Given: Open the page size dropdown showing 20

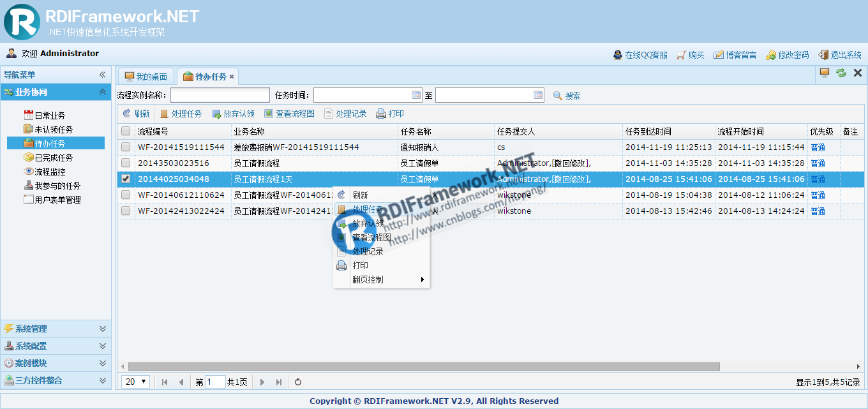Looking at the screenshot, I should click(136, 382).
